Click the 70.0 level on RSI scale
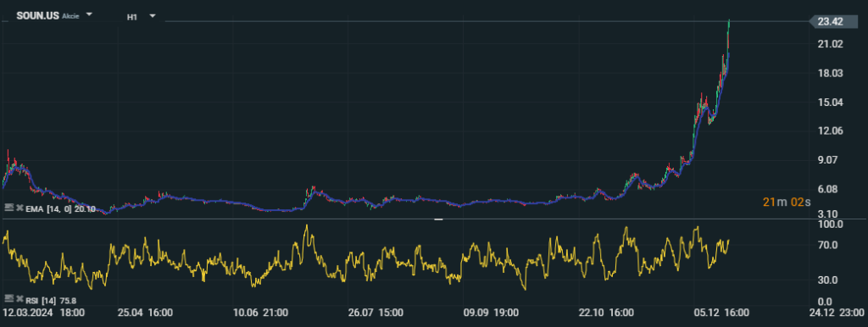The image size is (868, 327). [x=834, y=245]
